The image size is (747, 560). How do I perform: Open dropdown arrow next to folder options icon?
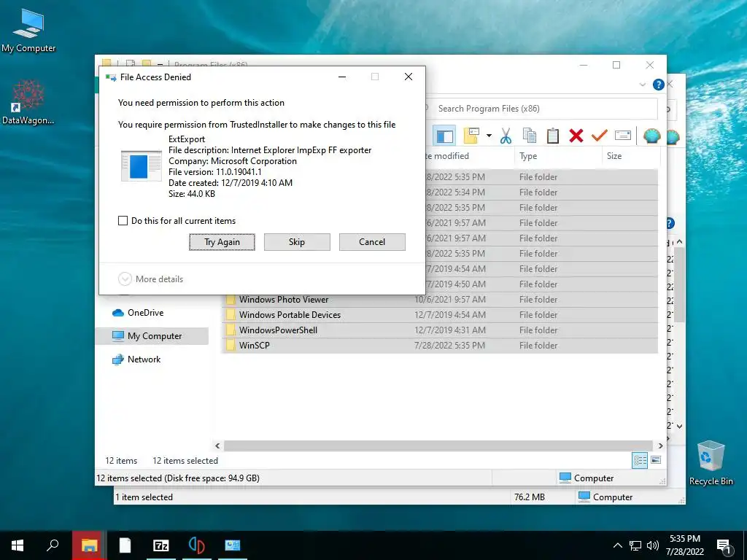click(x=489, y=136)
